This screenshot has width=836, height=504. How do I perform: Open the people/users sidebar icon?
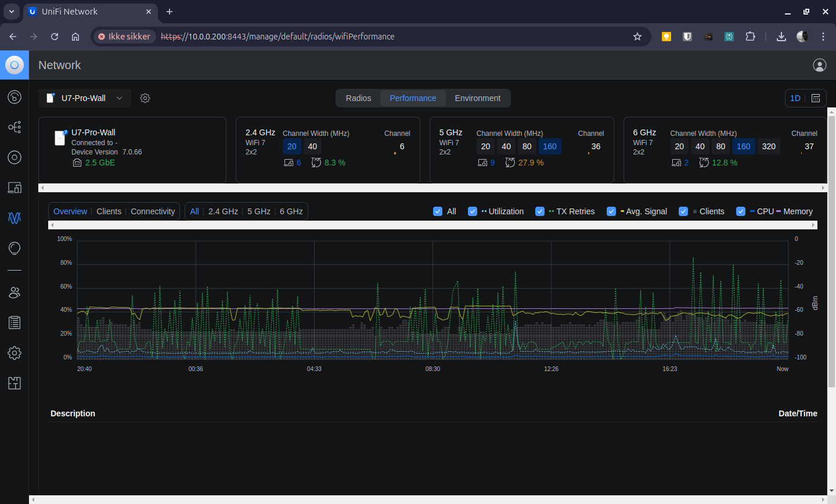(x=15, y=293)
